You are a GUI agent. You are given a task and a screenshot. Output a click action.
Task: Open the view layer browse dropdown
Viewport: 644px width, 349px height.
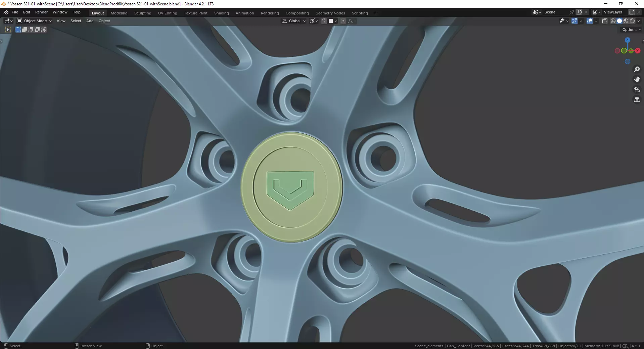tap(597, 12)
